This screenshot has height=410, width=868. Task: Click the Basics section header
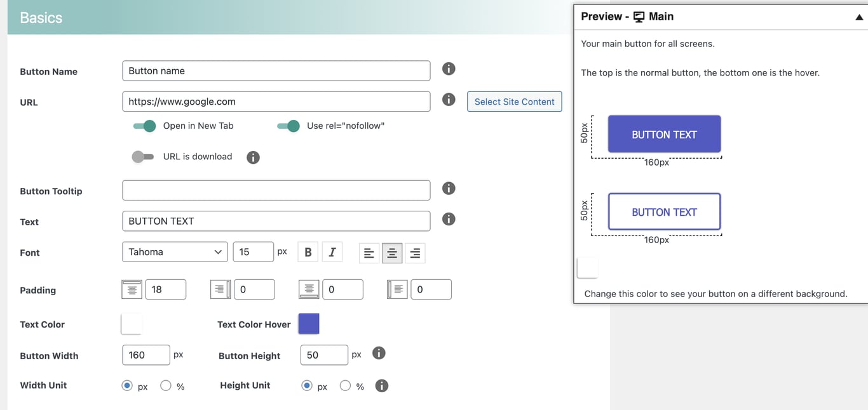[40, 17]
